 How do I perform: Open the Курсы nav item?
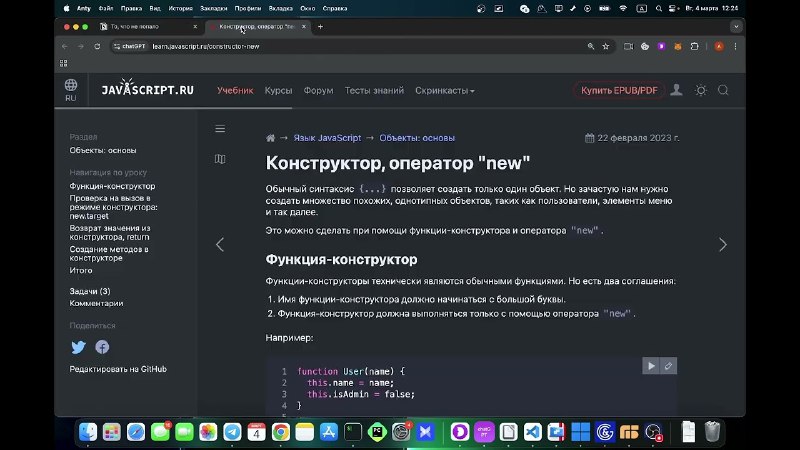coord(278,90)
